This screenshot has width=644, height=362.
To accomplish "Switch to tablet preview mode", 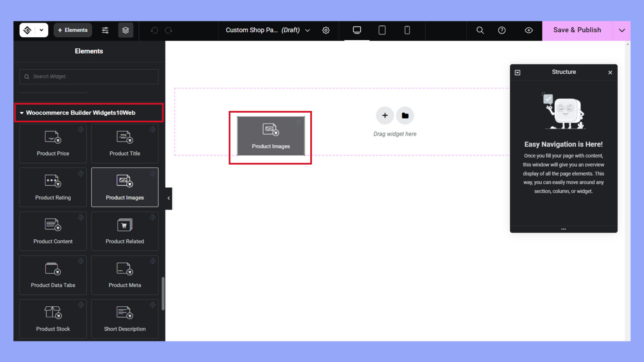I will [382, 30].
